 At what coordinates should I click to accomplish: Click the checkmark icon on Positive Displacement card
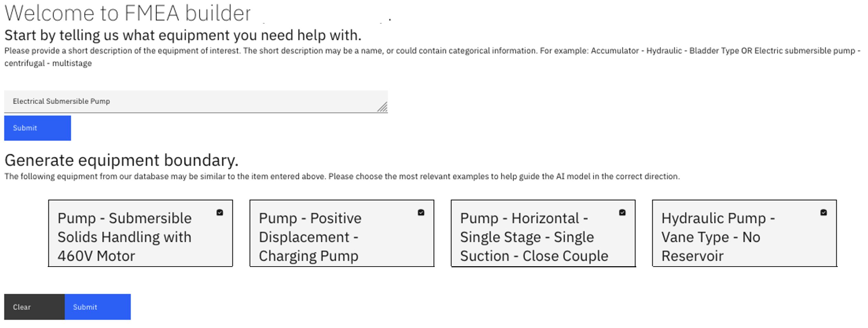tap(421, 213)
